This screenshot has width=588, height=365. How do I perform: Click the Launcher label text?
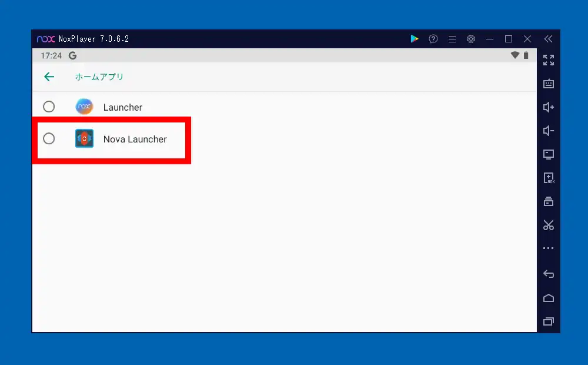point(123,107)
